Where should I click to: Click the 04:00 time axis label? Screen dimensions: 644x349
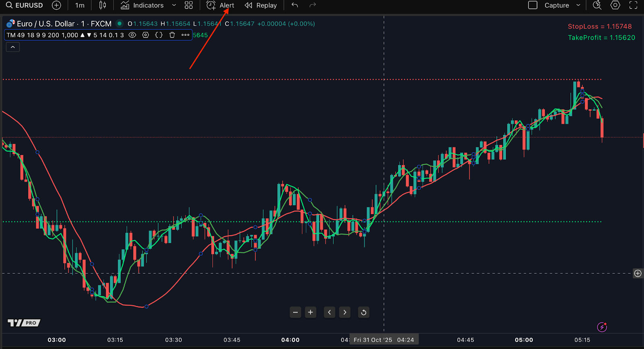point(290,340)
